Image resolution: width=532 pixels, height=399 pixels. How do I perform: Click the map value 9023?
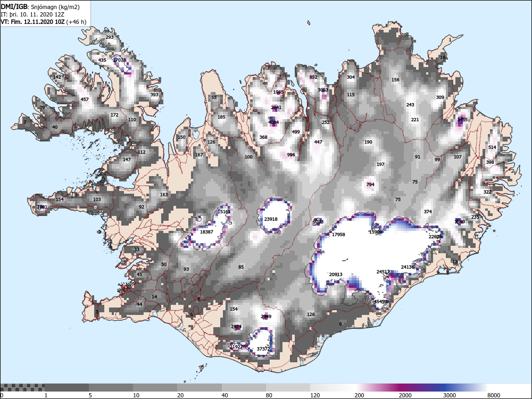click(x=318, y=222)
